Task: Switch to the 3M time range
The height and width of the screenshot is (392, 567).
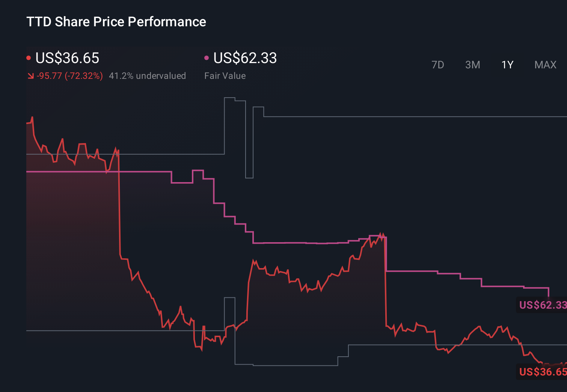Action: (472, 65)
